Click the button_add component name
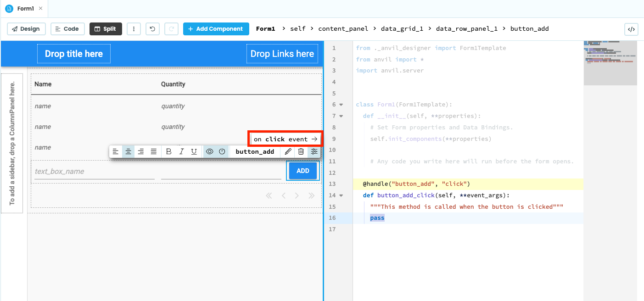 [255, 151]
